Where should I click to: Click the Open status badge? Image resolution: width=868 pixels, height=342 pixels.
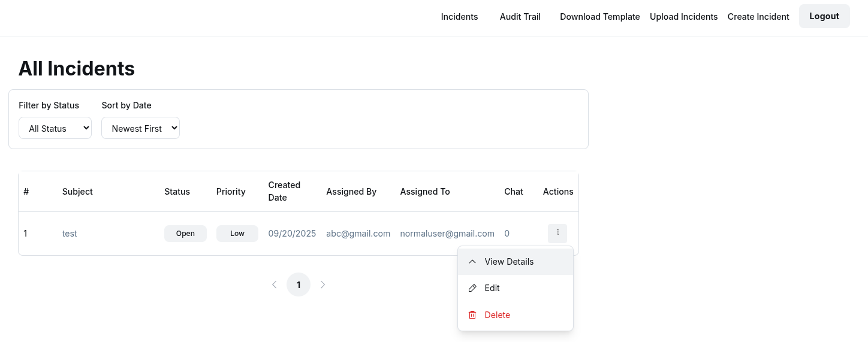tap(185, 234)
